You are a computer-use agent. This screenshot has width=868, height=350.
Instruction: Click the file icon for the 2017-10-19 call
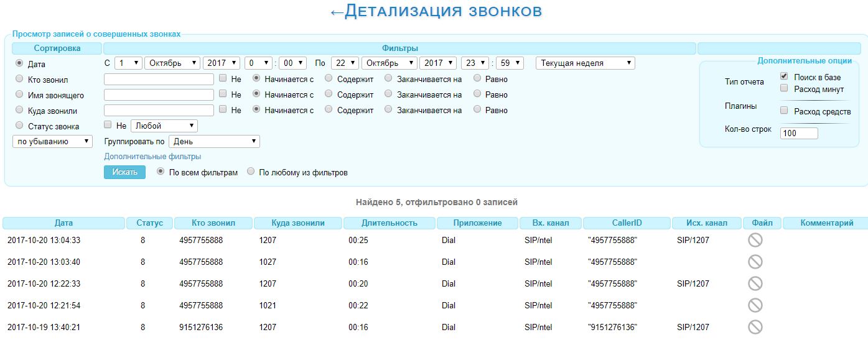(755, 328)
